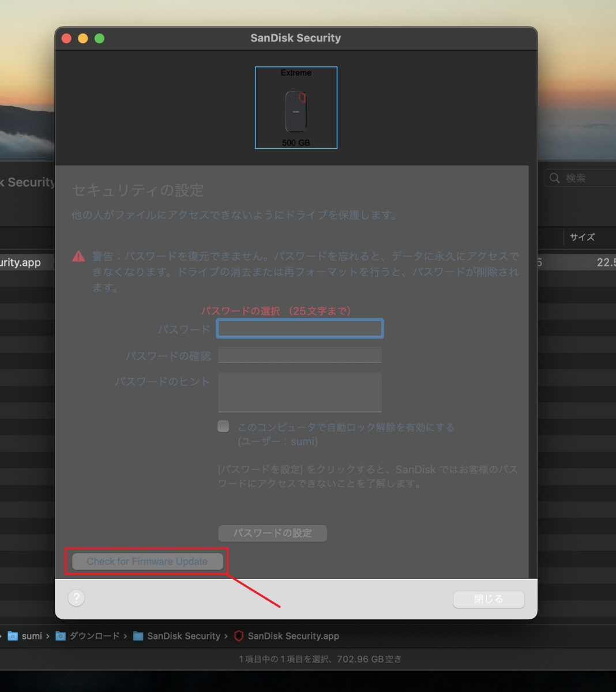Minimize the SanDisk Security window
The width and height of the screenshot is (616, 692).
(x=83, y=38)
